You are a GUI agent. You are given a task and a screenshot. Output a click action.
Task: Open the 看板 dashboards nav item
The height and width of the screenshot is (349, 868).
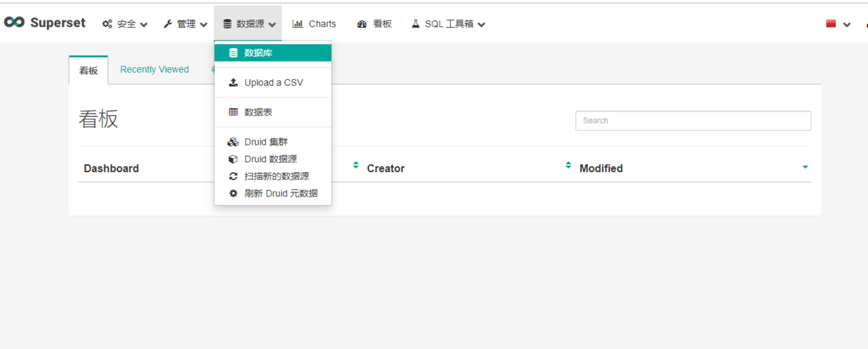[374, 24]
